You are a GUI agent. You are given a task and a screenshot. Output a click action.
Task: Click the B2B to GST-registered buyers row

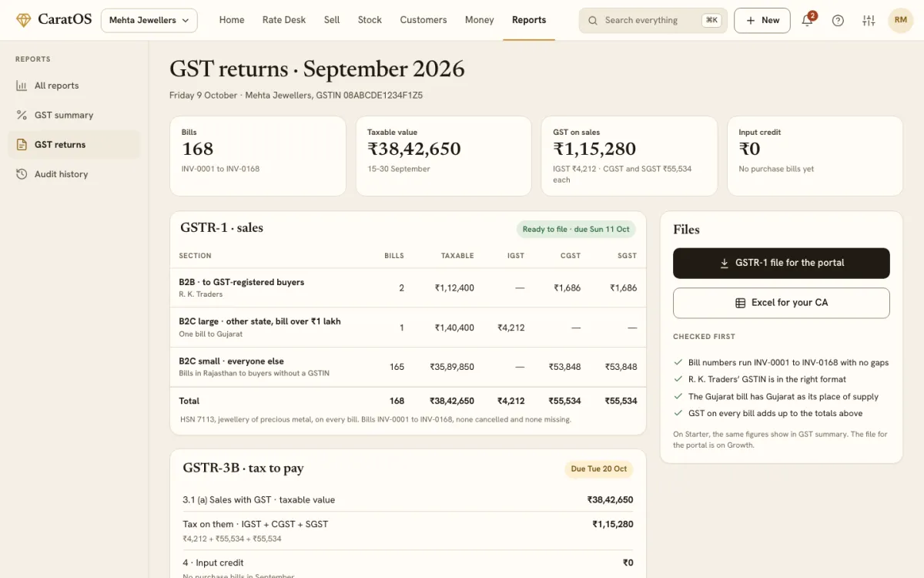pyautogui.click(x=408, y=287)
